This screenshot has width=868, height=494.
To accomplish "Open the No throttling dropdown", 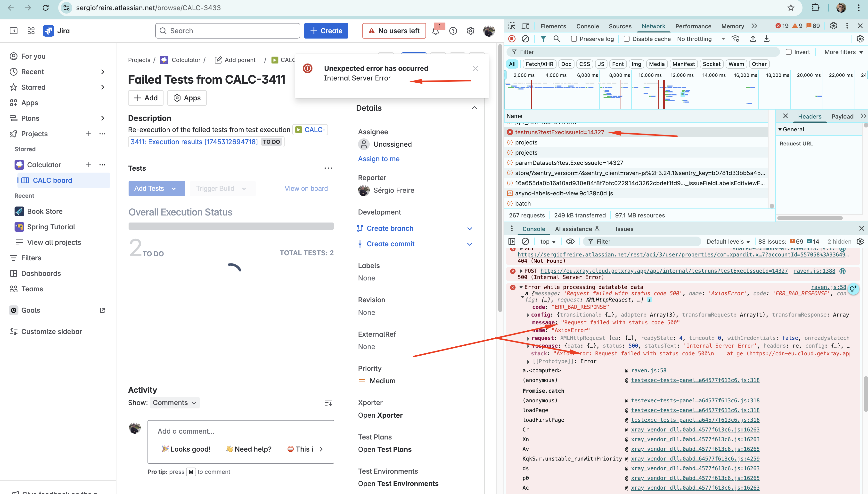I will (701, 39).
